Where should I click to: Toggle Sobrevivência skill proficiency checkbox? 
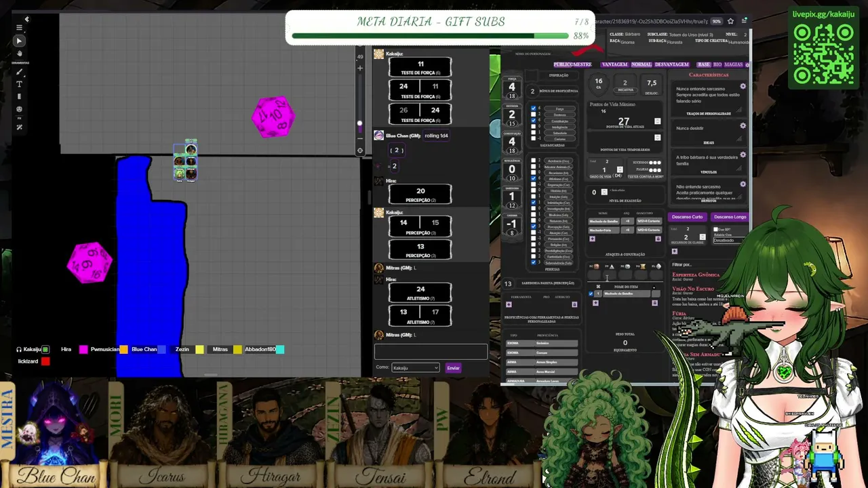[534, 262]
